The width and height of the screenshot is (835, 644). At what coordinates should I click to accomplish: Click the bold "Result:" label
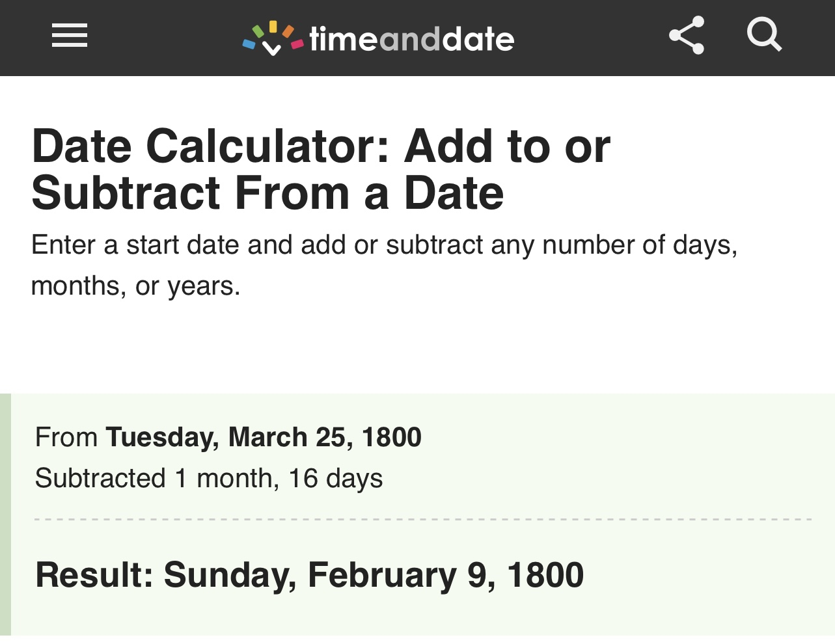pos(94,575)
